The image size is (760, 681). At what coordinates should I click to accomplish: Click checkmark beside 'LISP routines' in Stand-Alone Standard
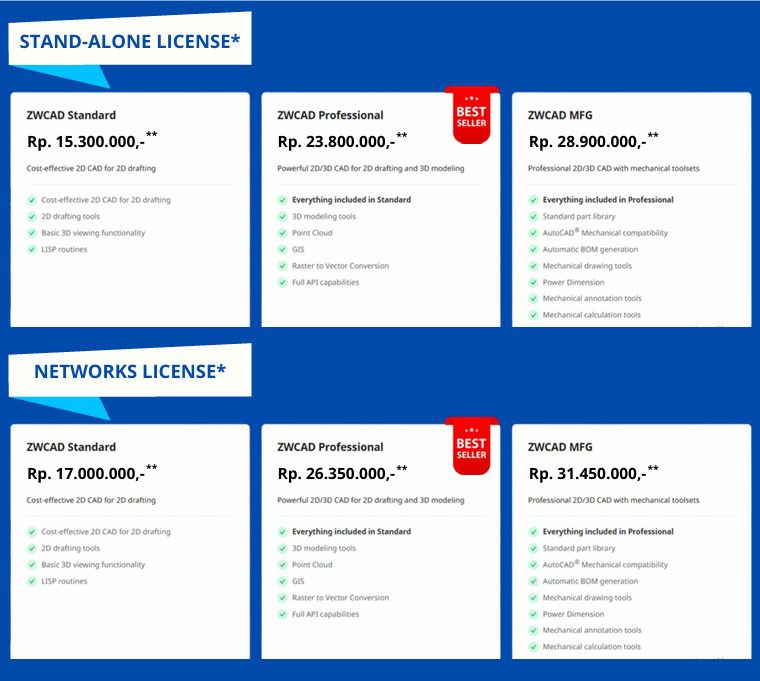click(x=32, y=250)
